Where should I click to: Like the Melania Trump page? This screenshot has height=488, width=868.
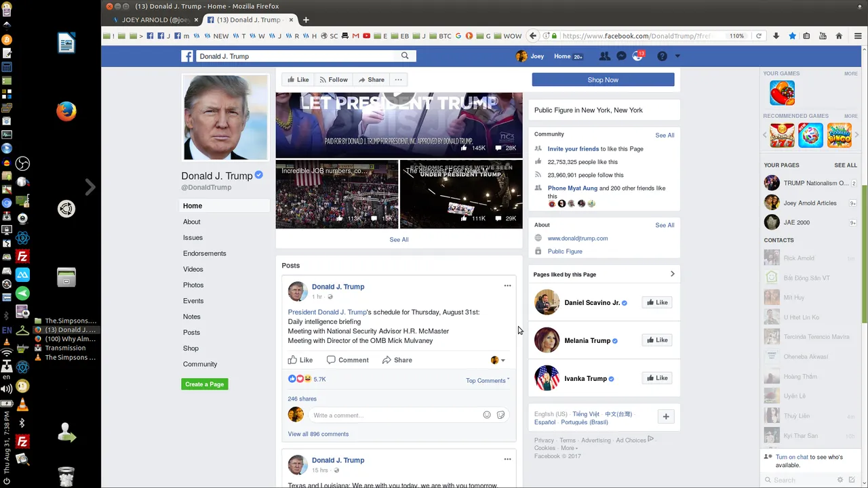(657, 340)
